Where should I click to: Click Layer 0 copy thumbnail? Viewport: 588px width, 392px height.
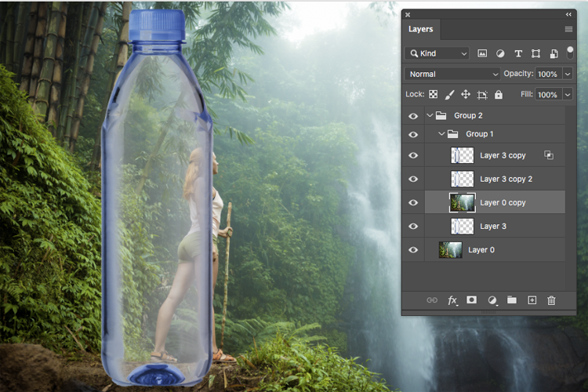tap(463, 202)
